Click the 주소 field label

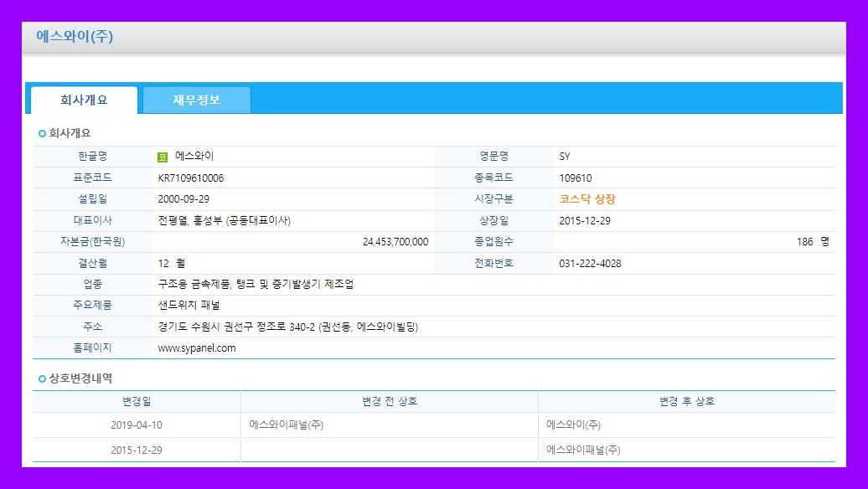click(92, 327)
